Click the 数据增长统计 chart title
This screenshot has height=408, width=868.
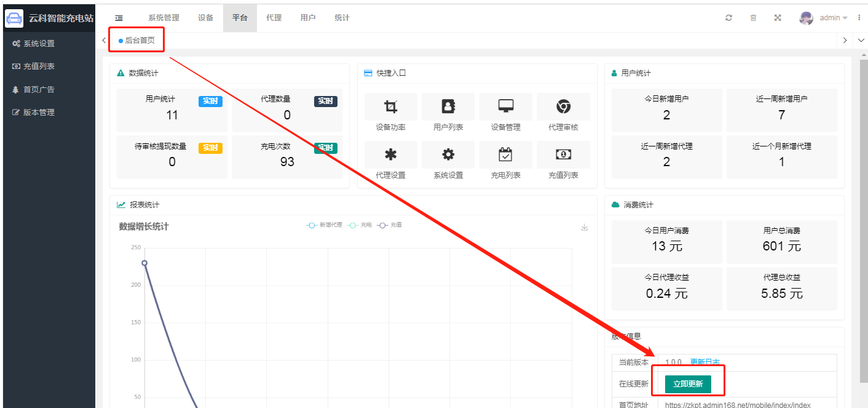[144, 226]
